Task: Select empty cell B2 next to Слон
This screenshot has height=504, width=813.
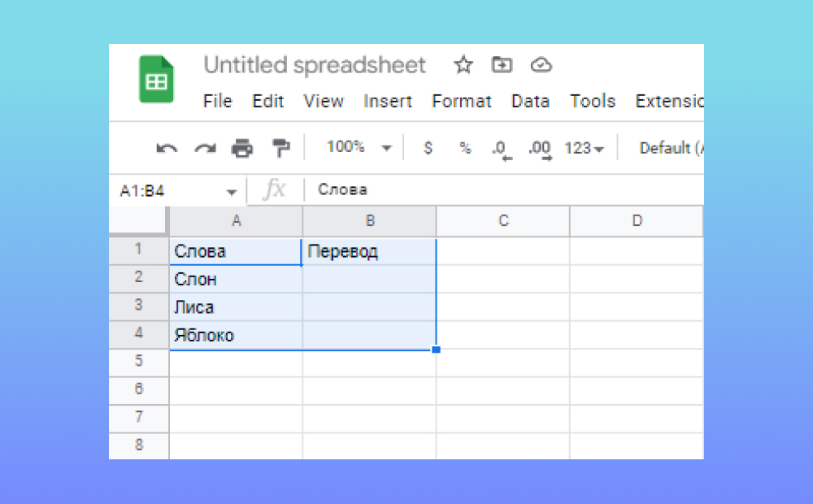Action: (369, 280)
